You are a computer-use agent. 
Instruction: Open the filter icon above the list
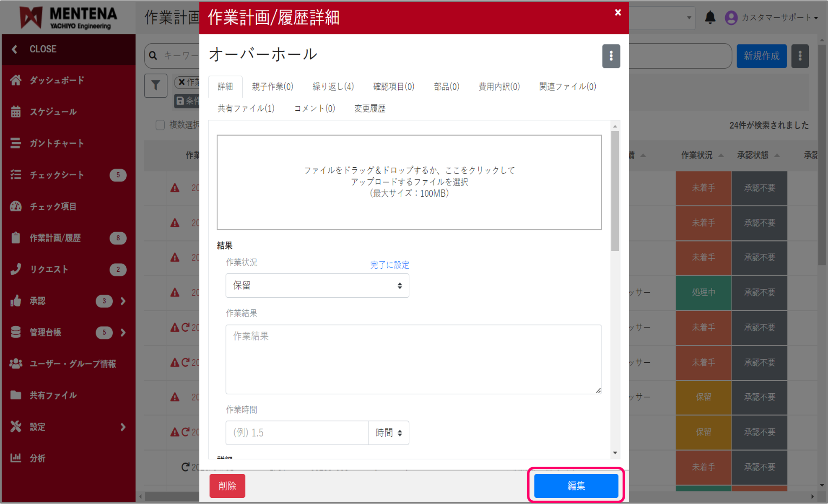pos(156,86)
